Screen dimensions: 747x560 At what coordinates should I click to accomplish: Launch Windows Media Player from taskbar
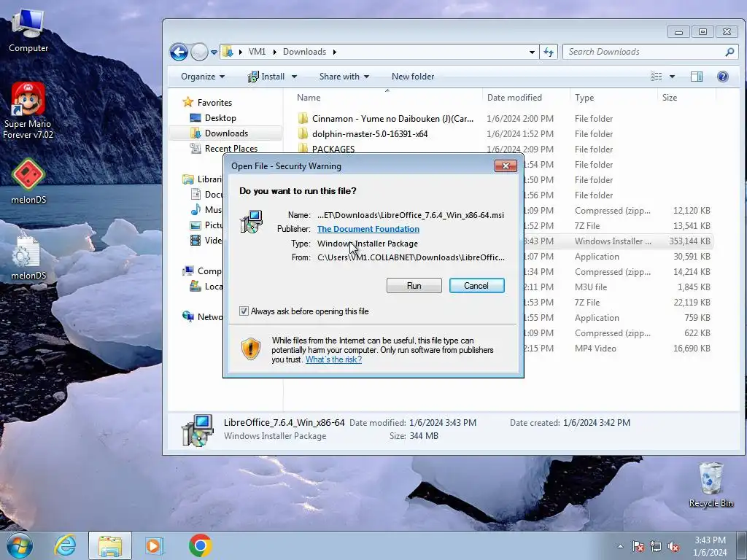click(155, 545)
